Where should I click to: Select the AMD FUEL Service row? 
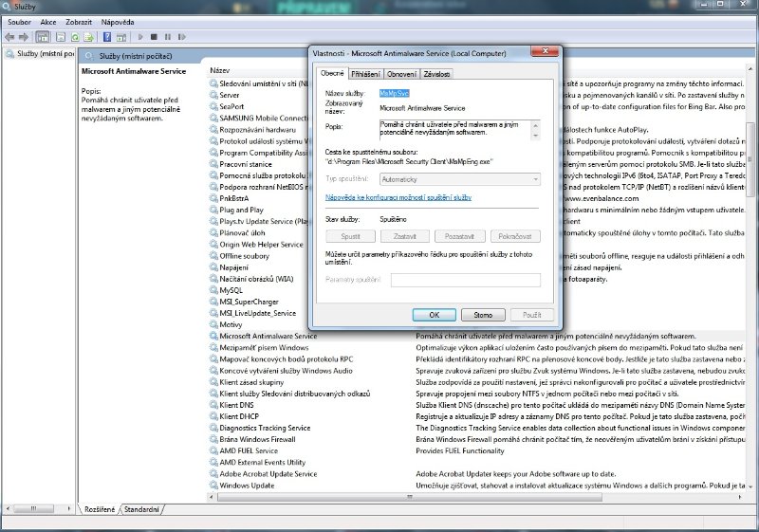[x=477, y=450]
